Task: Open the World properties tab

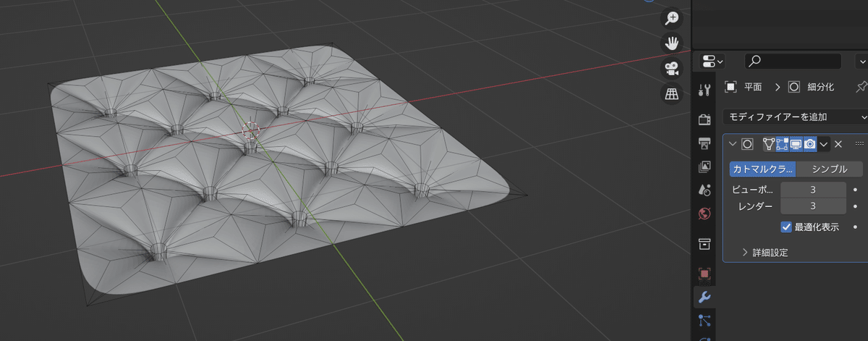Action: click(x=705, y=214)
